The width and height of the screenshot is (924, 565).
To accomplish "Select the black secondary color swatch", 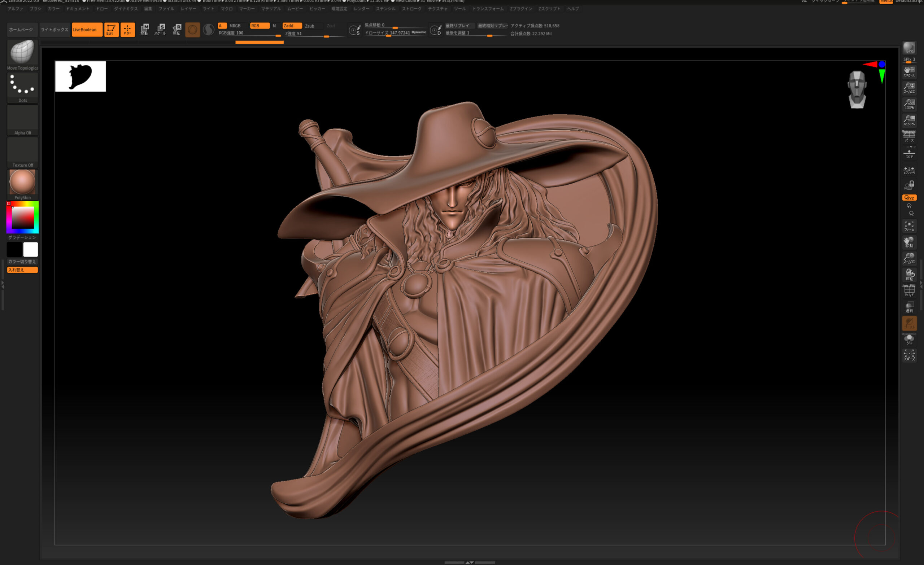I will [14, 249].
